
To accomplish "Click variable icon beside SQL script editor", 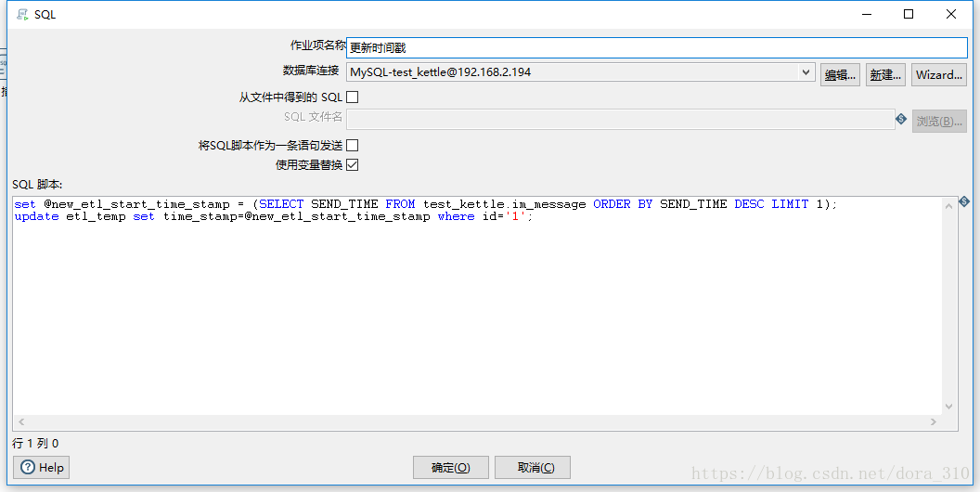I will click(x=964, y=201).
